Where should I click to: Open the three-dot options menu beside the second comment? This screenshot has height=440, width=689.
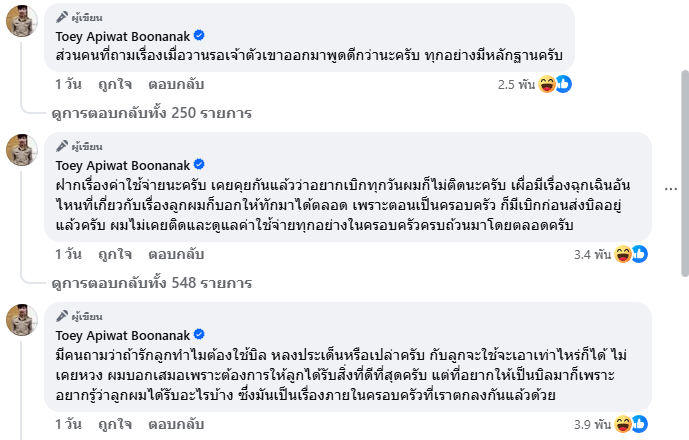pos(674,187)
